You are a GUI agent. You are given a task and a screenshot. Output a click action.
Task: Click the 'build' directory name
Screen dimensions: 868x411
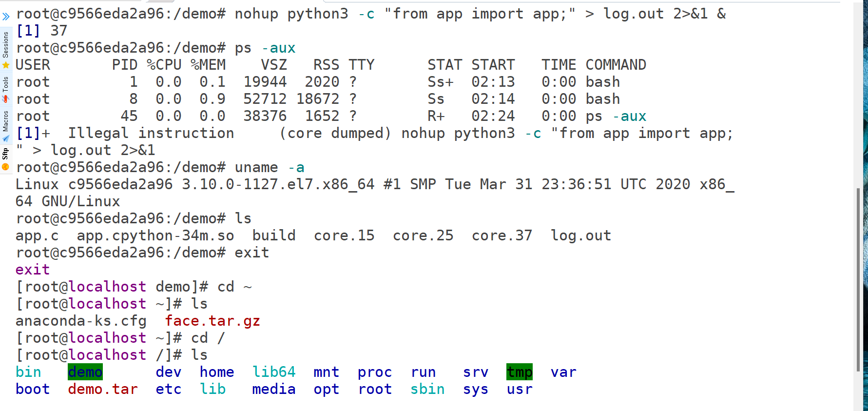click(x=274, y=235)
